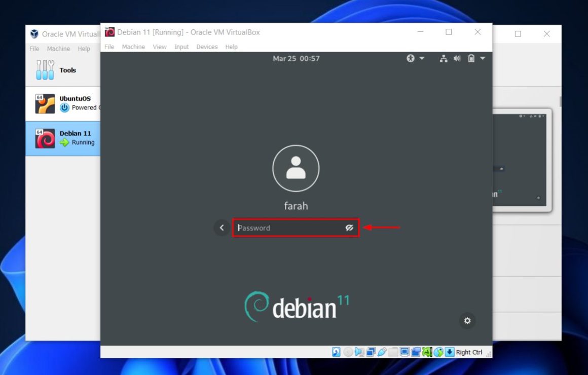Image resolution: width=588 pixels, height=375 pixels.
Task: Toggle password visibility with the eye icon
Action: click(349, 228)
